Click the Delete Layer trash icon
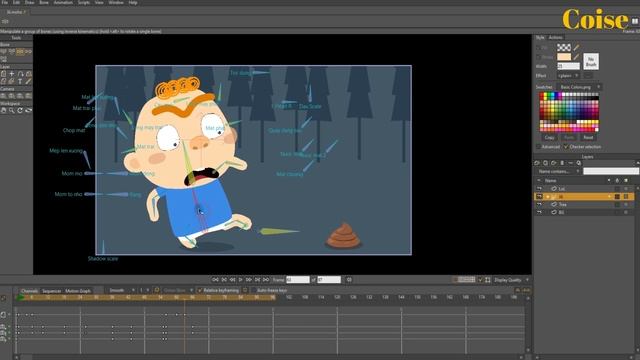The height and width of the screenshot is (360, 640). click(562, 163)
